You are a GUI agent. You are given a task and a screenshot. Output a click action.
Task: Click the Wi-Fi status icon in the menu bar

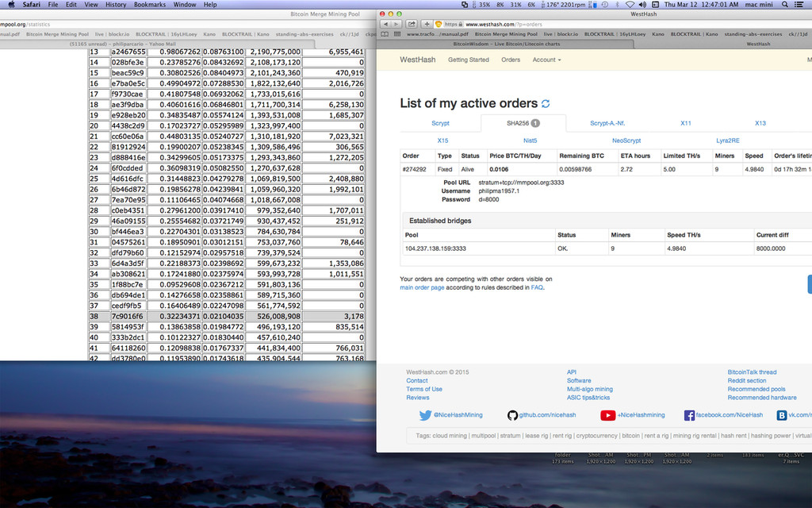tap(630, 4)
